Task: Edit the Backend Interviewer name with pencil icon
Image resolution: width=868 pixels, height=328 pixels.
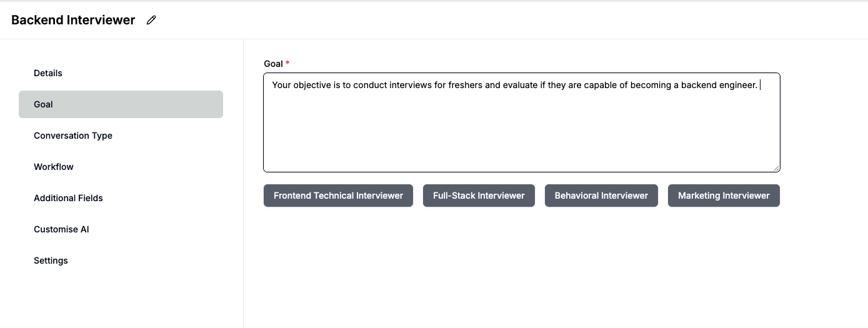Action: tap(151, 20)
